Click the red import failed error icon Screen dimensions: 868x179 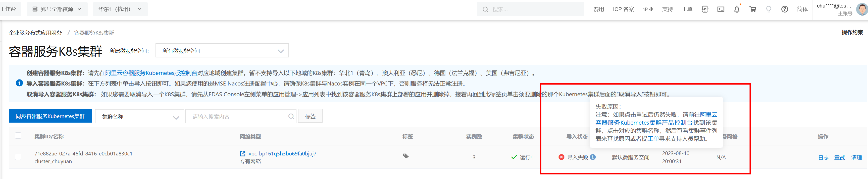tap(561, 157)
